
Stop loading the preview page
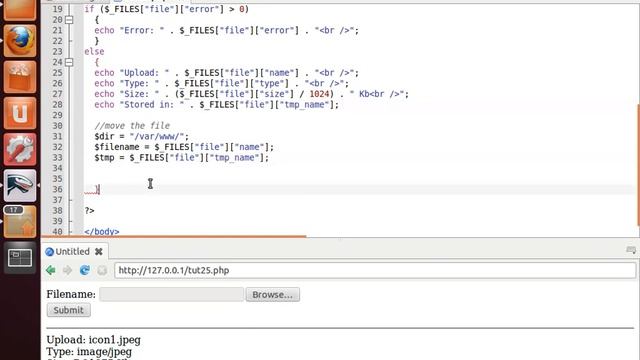102,270
